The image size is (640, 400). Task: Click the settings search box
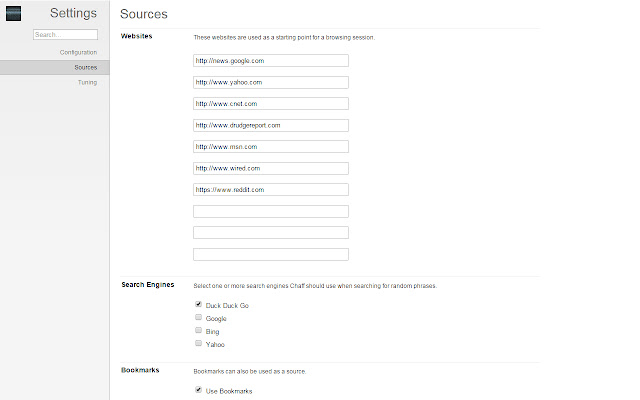click(65, 34)
